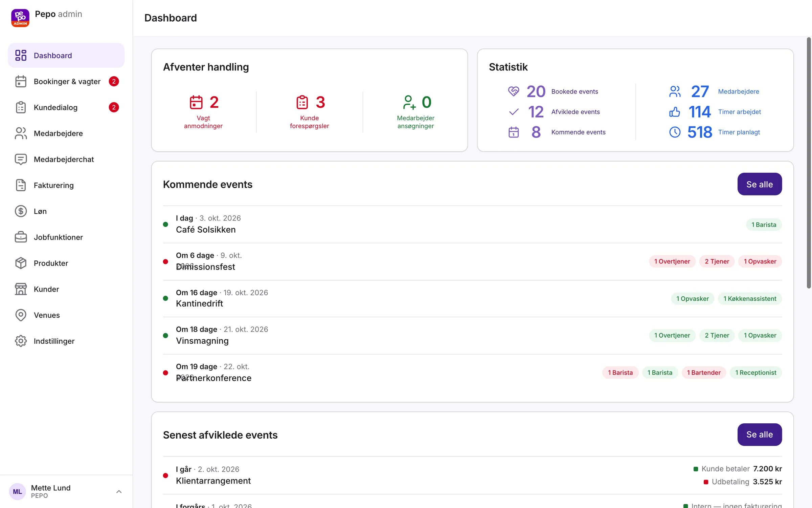Image resolution: width=812 pixels, height=508 pixels.
Task: Click the 1 Receptionist tag on Partnerkonference
Action: click(756, 373)
